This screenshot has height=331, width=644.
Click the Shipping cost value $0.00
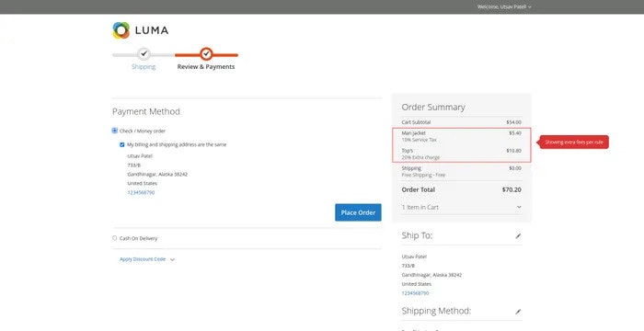515,168
